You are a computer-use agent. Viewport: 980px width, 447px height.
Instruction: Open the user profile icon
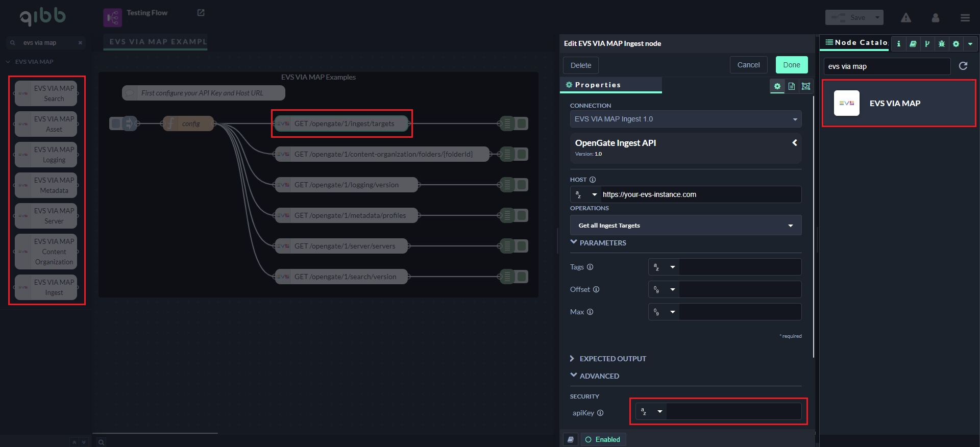click(x=936, y=18)
